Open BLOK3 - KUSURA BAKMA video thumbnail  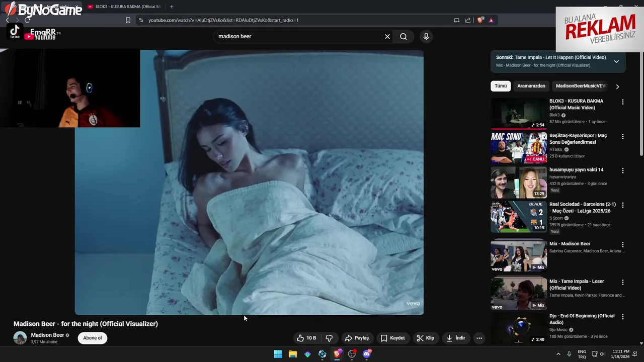[x=519, y=114]
